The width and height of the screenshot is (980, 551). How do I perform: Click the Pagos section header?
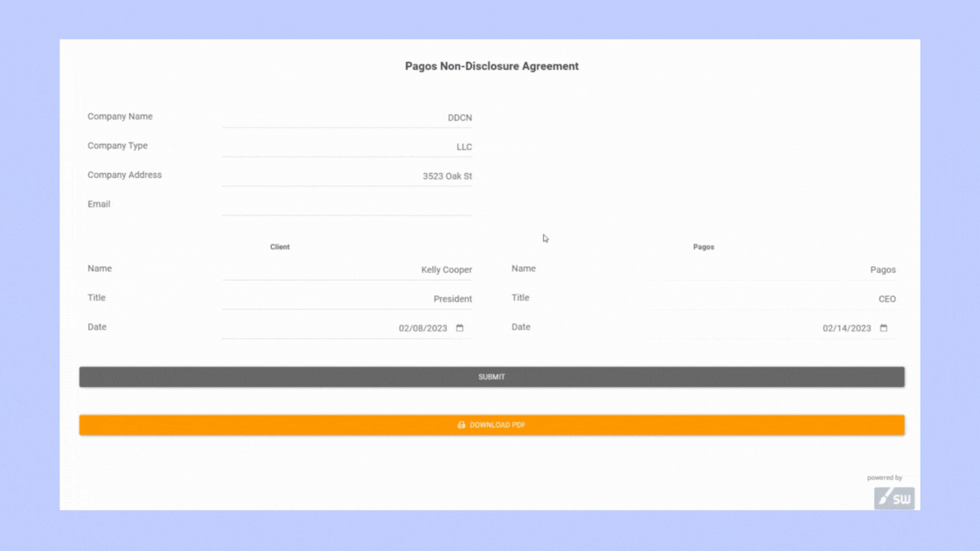coord(703,247)
